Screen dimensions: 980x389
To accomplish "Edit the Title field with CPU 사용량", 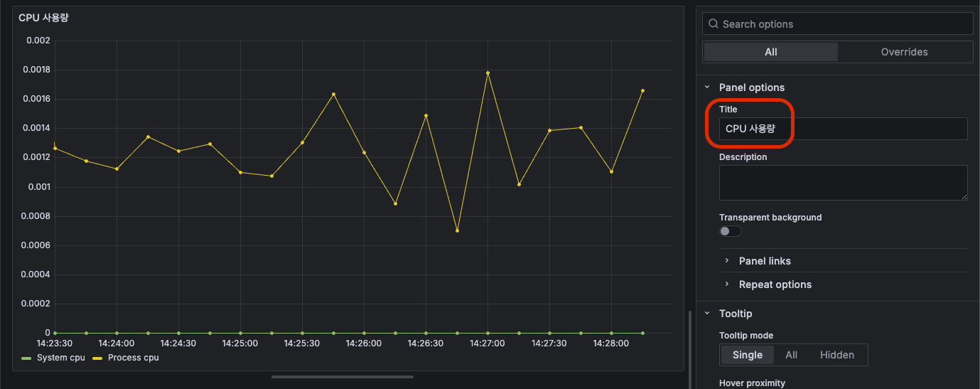I will point(843,129).
